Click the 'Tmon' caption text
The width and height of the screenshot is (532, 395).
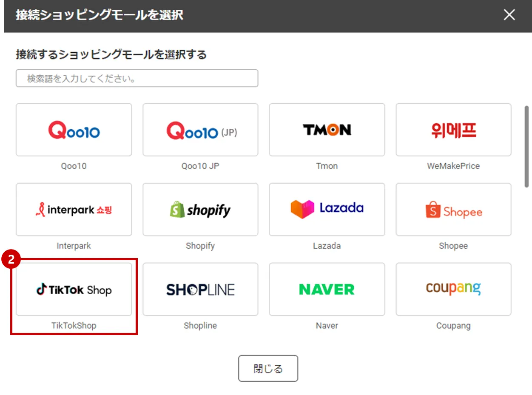coord(327,166)
